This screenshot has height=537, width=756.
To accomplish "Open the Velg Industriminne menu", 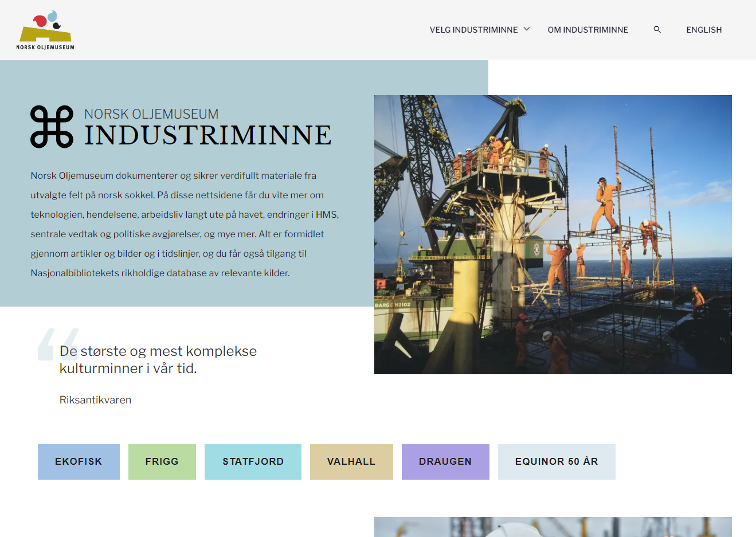I will pos(473,30).
